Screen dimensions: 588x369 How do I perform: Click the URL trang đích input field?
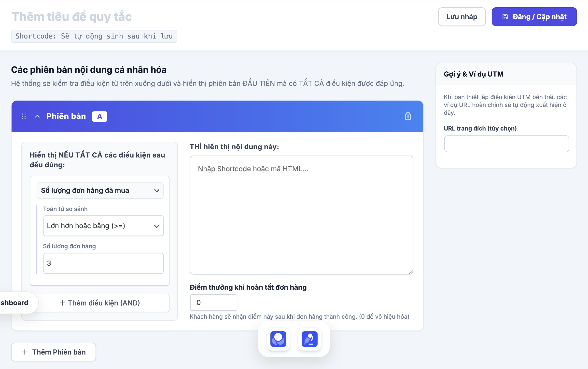pyautogui.click(x=506, y=144)
